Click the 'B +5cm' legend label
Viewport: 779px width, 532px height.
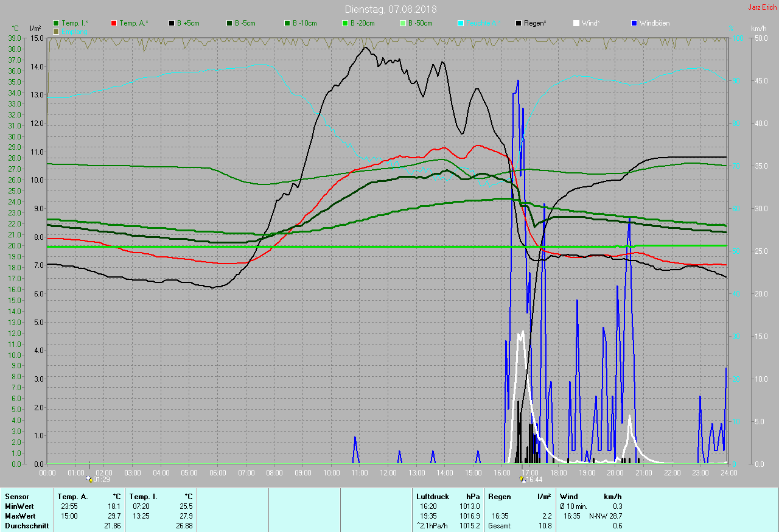pyautogui.click(x=188, y=23)
